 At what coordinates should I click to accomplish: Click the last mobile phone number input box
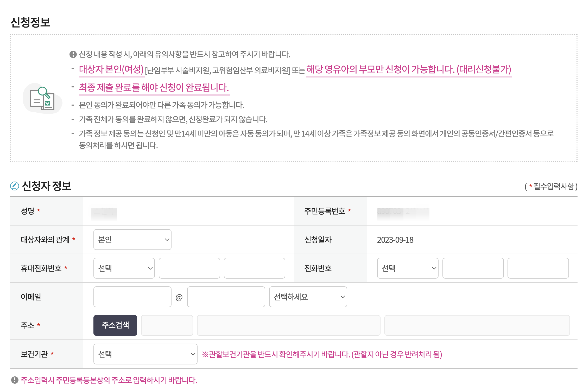click(x=254, y=268)
